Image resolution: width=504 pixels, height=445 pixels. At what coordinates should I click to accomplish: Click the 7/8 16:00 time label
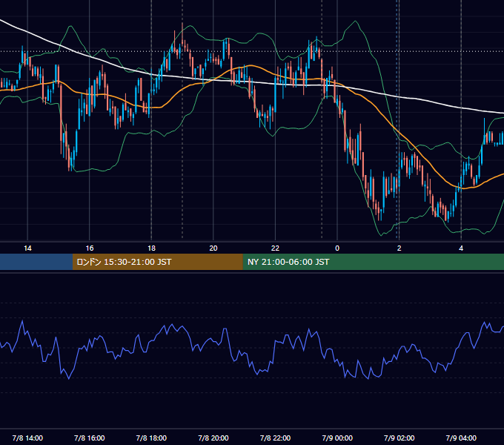tap(90, 438)
